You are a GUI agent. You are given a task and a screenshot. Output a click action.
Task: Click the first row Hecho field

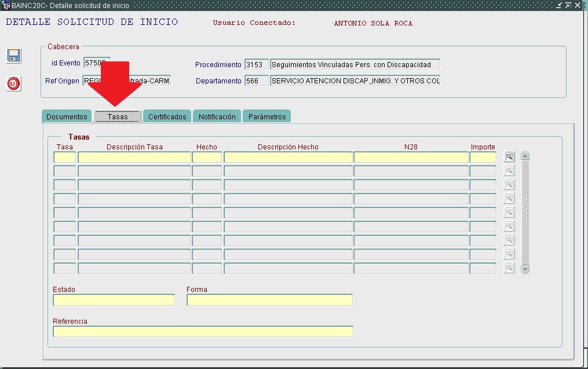click(x=207, y=157)
